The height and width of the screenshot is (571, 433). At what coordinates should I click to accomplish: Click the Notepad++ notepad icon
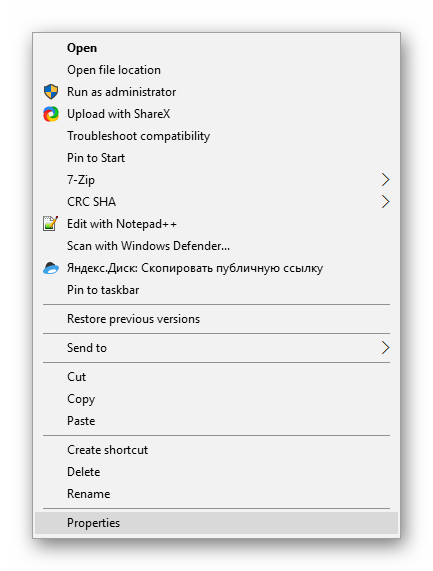(x=50, y=224)
